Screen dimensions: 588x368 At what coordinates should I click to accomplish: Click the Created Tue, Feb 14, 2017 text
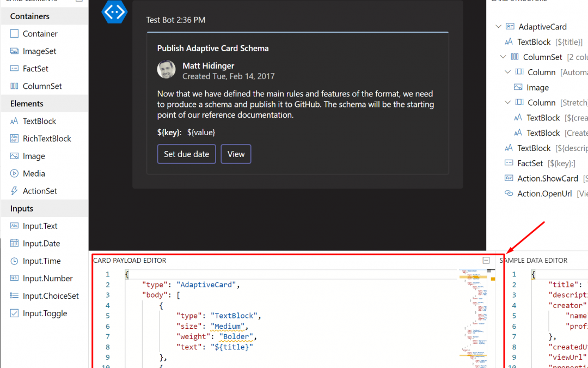(228, 76)
